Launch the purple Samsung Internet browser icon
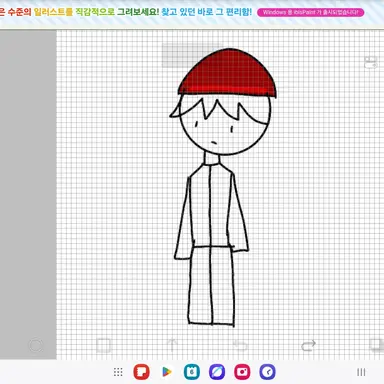Viewport: 384px width, 384px height. click(x=217, y=372)
